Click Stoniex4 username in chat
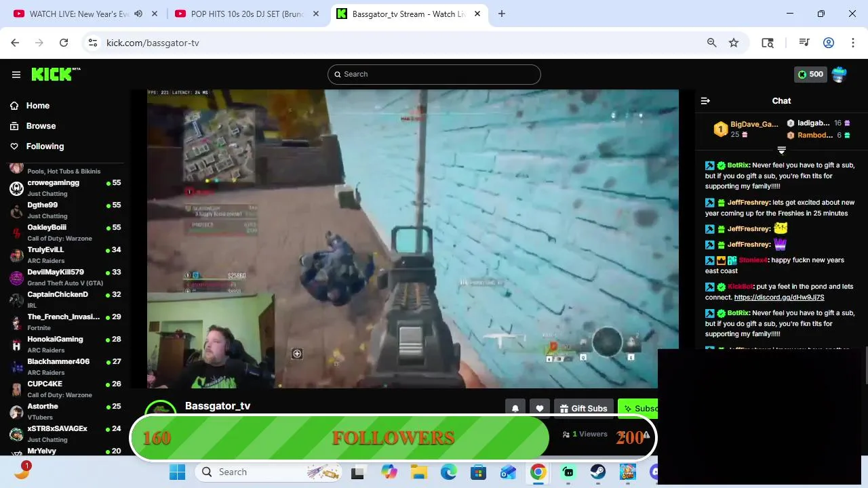 (x=753, y=260)
